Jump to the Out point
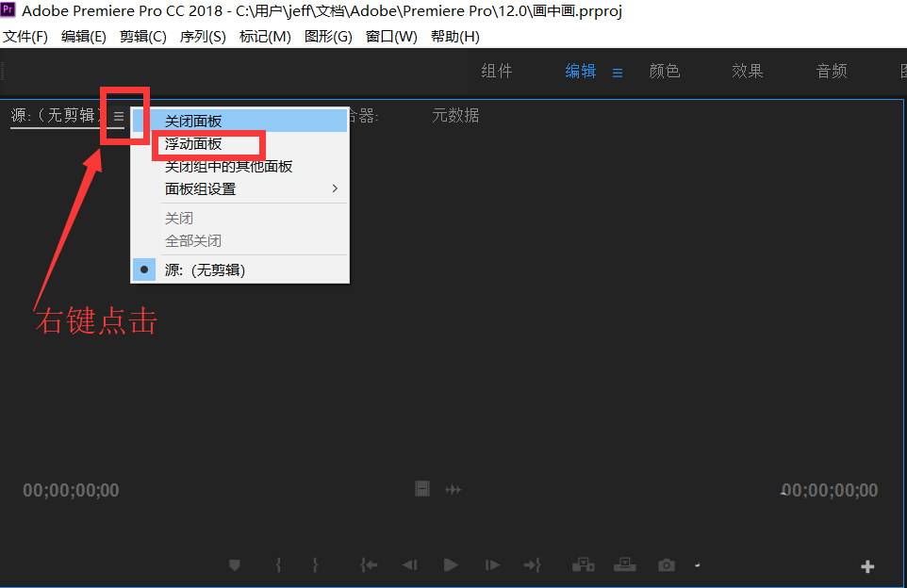Screen dimensions: 907x588 point(532,565)
